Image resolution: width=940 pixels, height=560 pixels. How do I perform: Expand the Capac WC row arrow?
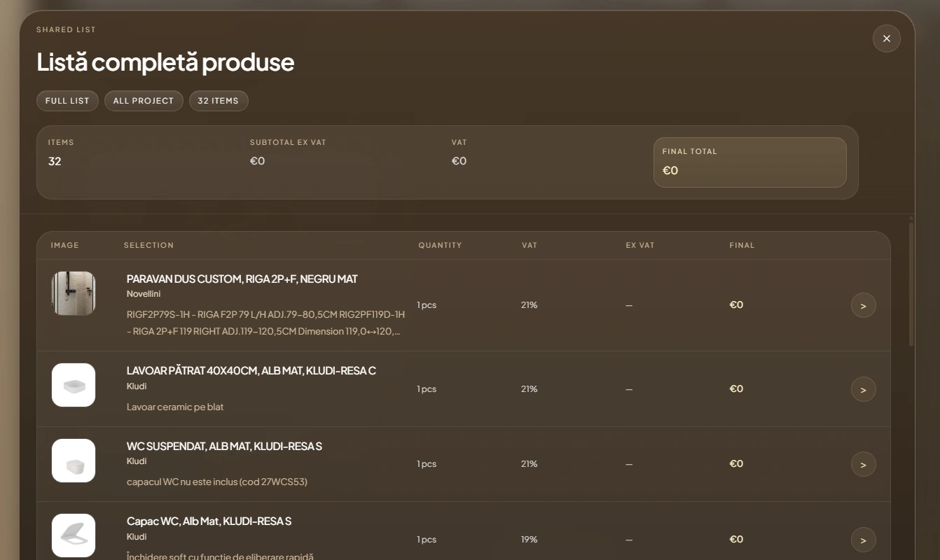[863, 540]
